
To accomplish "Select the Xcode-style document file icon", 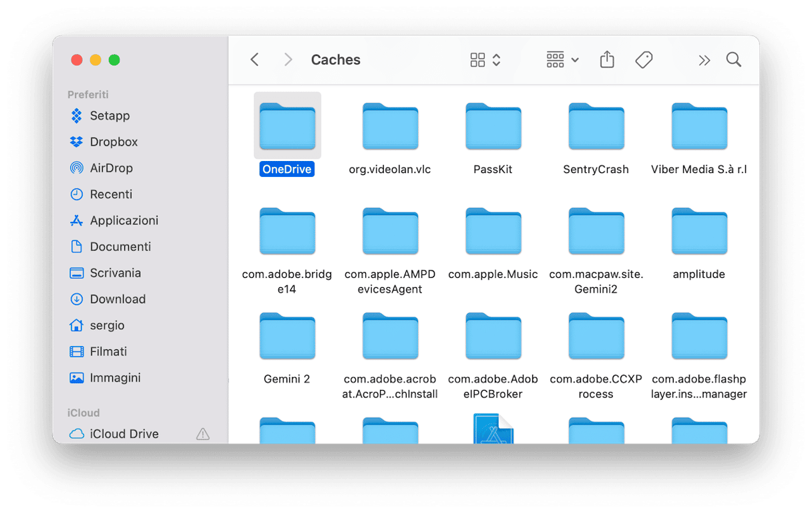I will (x=493, y=428).
